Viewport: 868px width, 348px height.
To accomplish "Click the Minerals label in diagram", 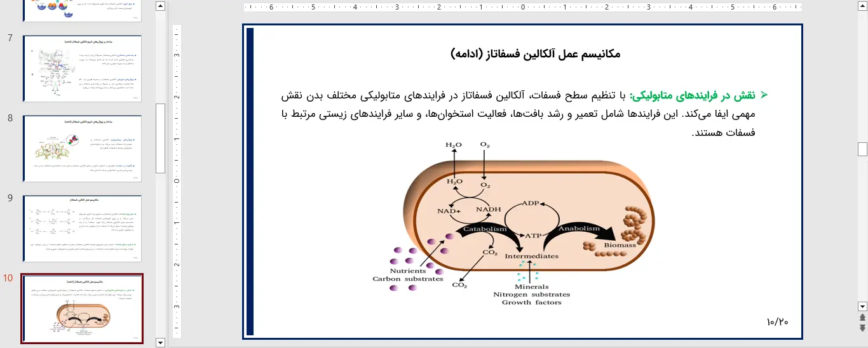I will [x=531, y=286].
